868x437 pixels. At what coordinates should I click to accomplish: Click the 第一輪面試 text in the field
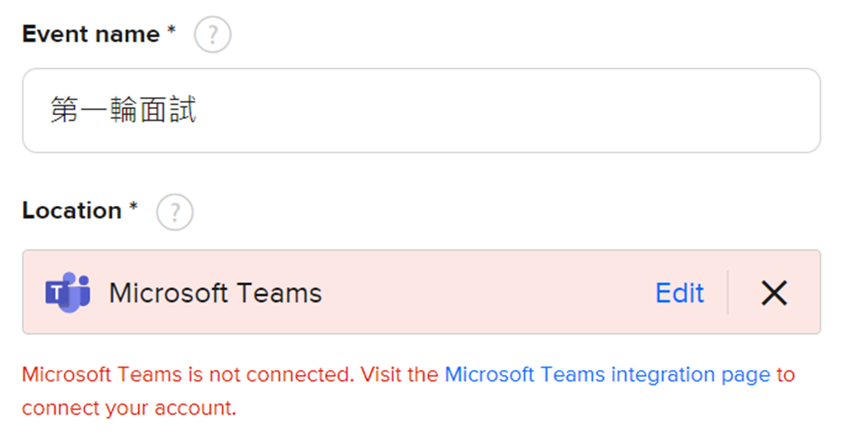click(x=124, y=109)
